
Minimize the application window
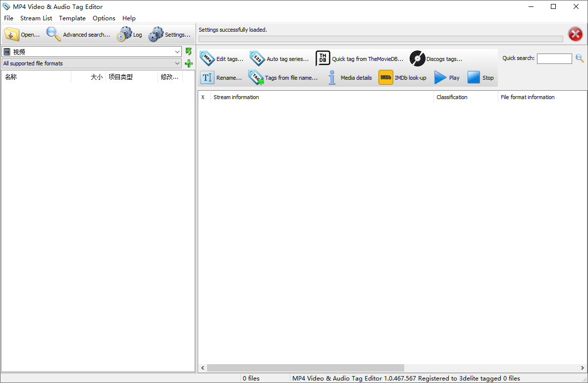(531, 6)
